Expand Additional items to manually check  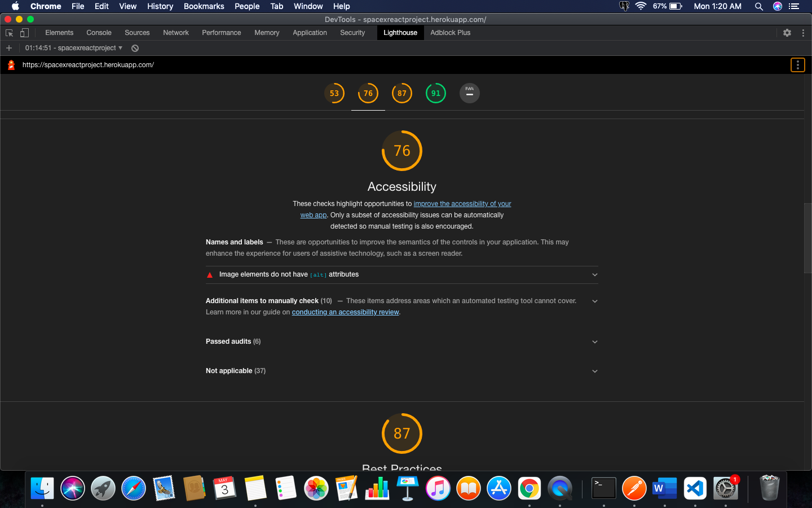pyautogui.click(x=401, y=306)
